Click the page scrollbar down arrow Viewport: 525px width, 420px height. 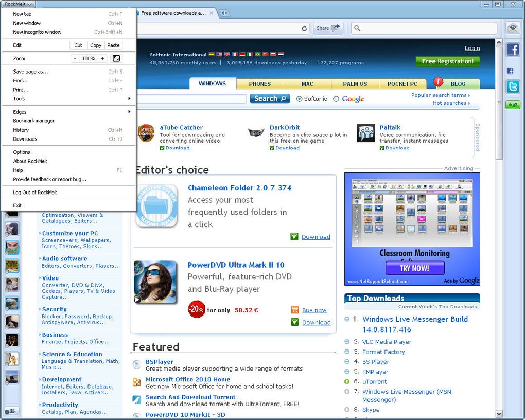[x=499, y=414]
